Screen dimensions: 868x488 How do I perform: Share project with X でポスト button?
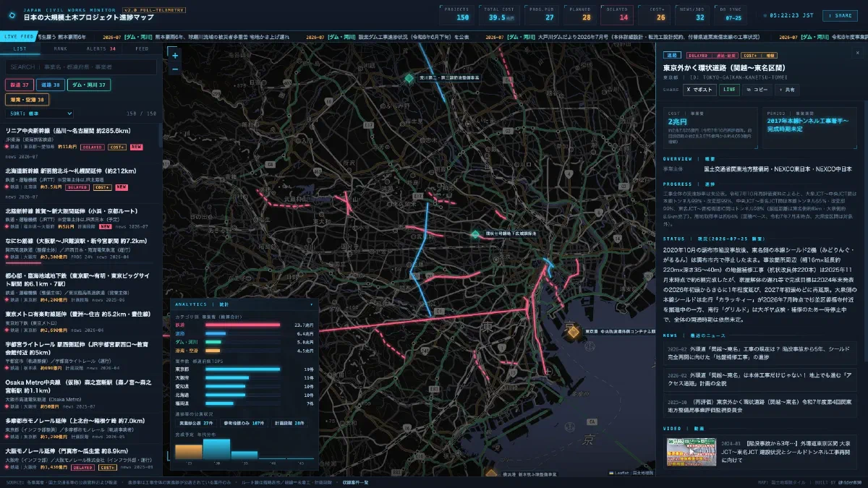[699, 90]
